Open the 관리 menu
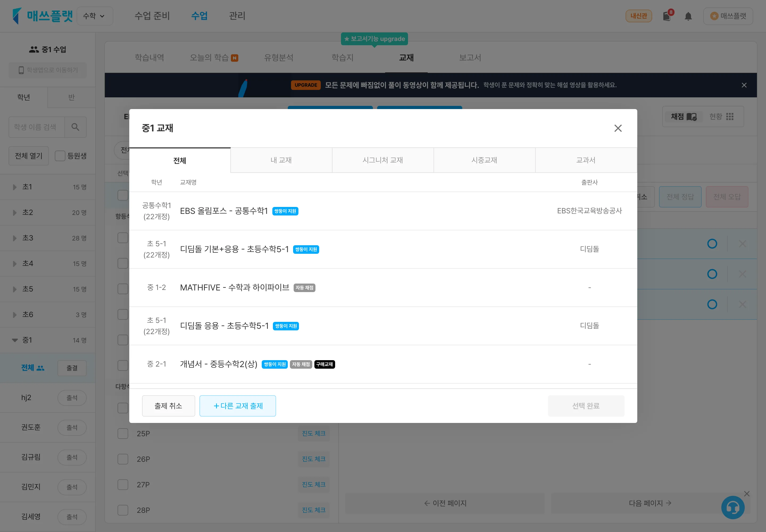766x532 pixels. pos(237,16)
